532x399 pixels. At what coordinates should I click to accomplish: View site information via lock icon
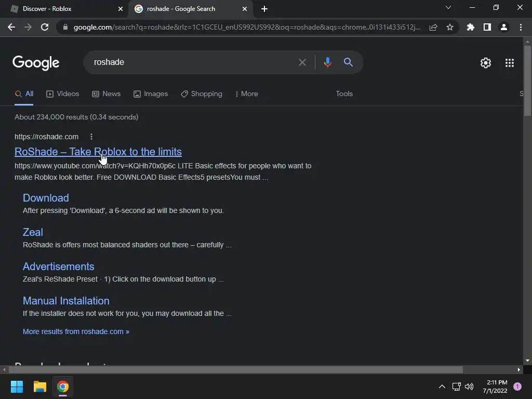click(65, 27)
